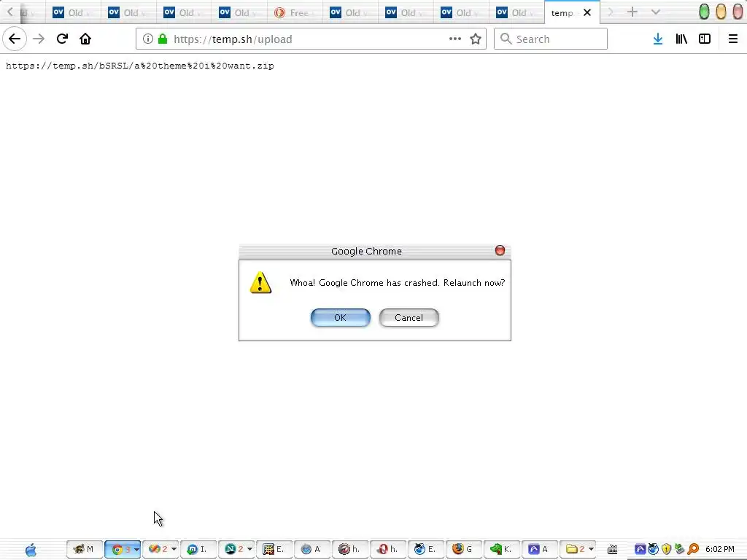The width and height of the screenshot is (747, 560).
Task: Close the temp tab
Action: pos(587,13)
